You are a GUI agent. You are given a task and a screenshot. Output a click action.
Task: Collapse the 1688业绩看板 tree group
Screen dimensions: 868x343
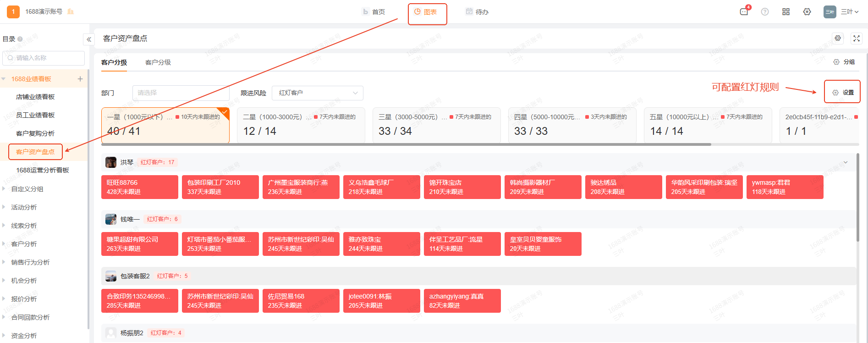tap(4, 79)
